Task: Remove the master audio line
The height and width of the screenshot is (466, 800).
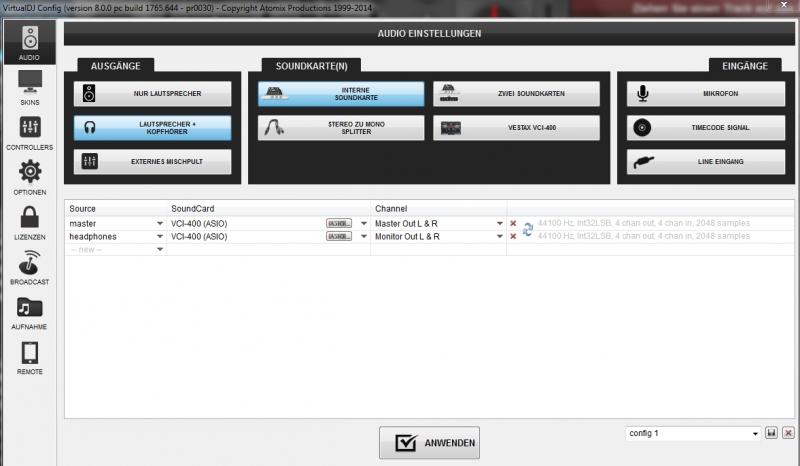Action: click(x=513, y=224)
